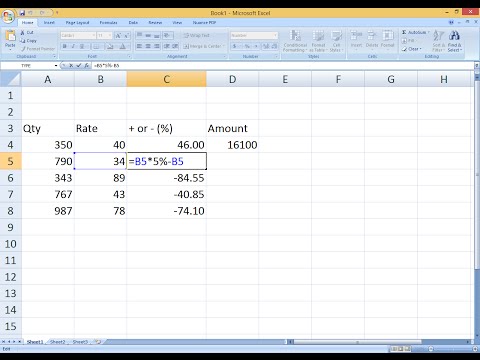480x360 pixels.
Task: Increase font size with the large A
Action: coord(118,35)
